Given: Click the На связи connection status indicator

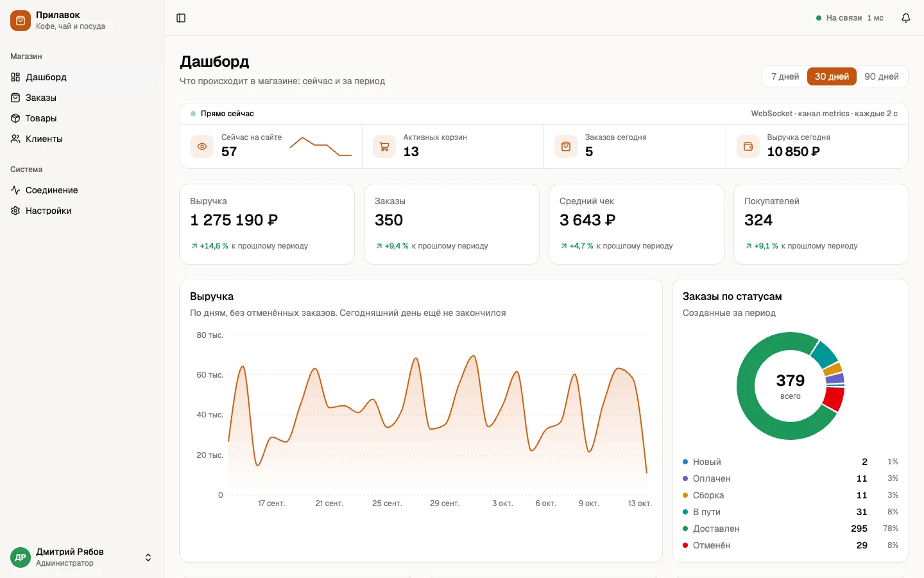Looking at the screenshot, I should [850, 18].
